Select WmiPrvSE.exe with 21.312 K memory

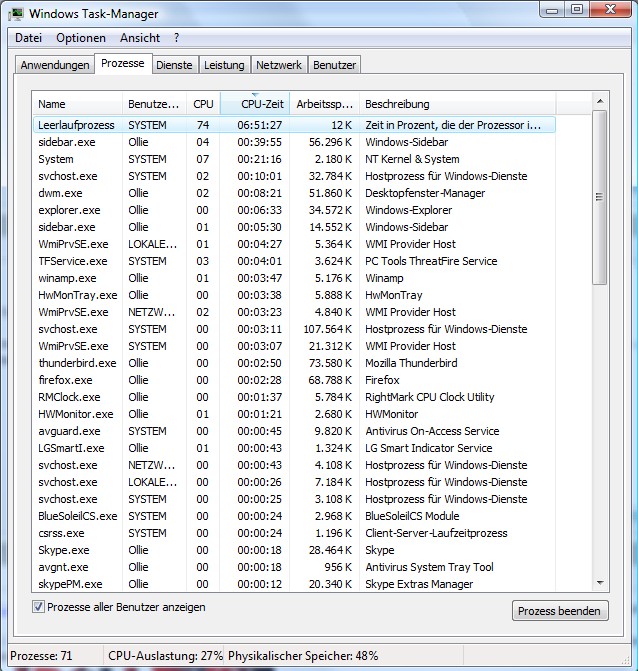click(x=294, y=346)
